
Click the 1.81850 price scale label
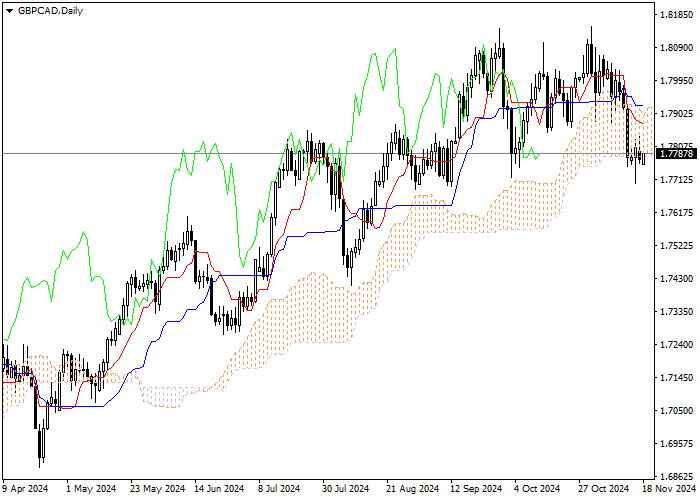click(676, 15)
